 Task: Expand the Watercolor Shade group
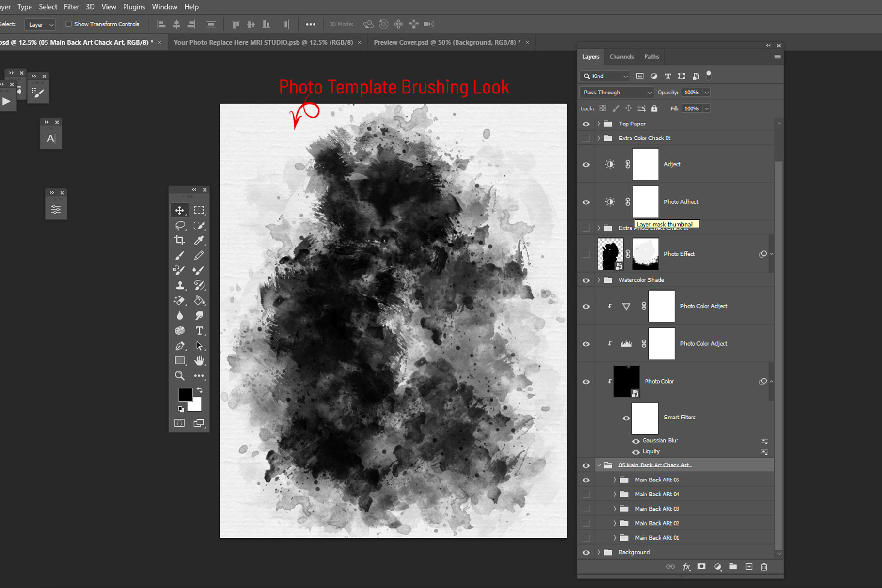(x=599, y=280)
